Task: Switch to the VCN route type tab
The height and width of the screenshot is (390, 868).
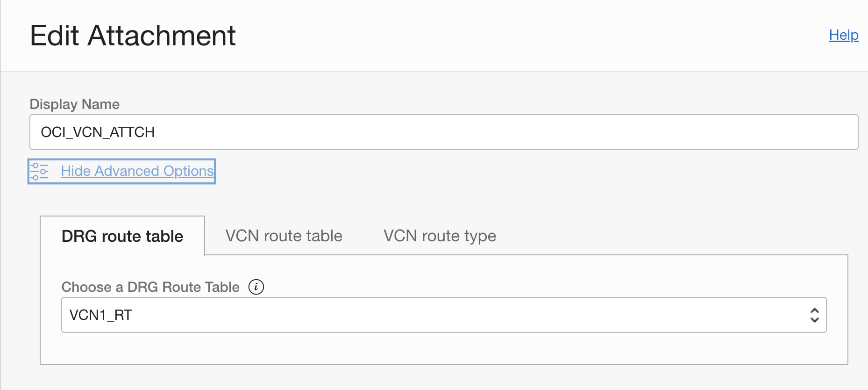Action: [440, 236]
